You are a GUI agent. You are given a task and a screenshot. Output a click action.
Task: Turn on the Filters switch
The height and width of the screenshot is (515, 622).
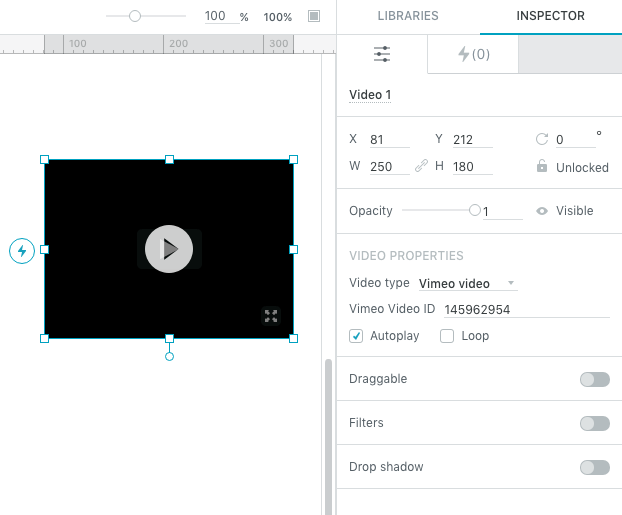pos(595,423)
